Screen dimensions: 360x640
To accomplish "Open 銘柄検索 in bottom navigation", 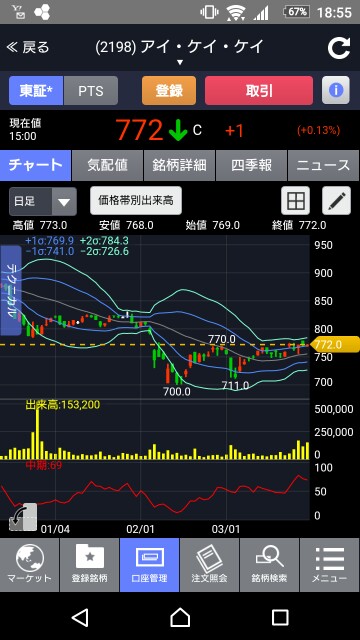I will pos(269,565).
